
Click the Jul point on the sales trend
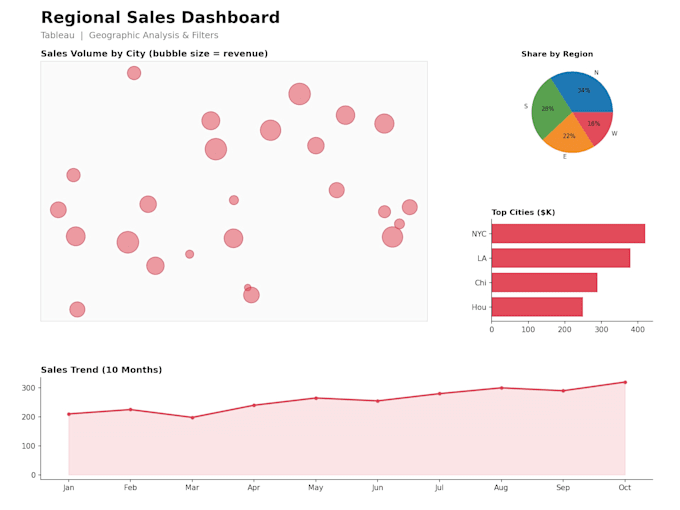[x=439, y=394]
